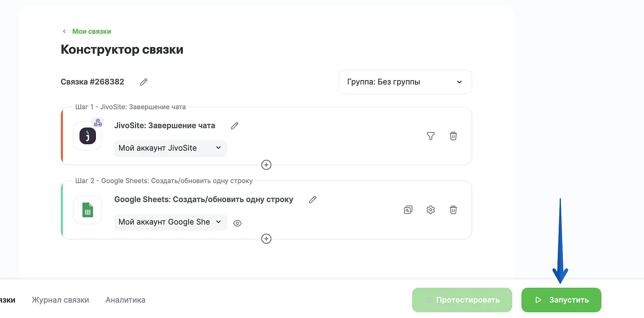Open the Мой аккаунт JivoSite dropdown
Screen dimensions: 644x318
coord(170,148)
